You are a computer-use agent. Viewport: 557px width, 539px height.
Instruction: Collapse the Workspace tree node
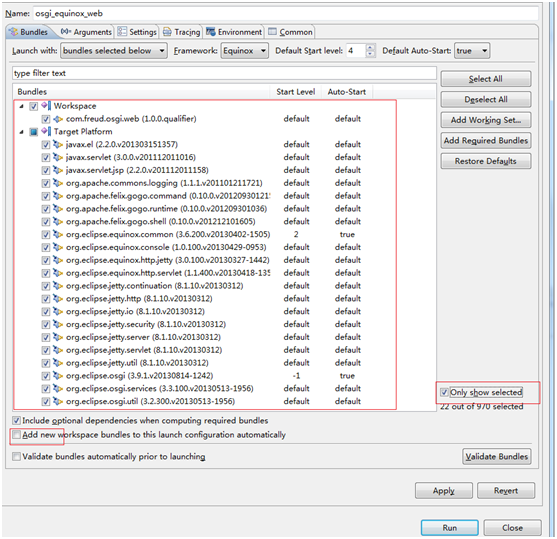tap(22, 106)
